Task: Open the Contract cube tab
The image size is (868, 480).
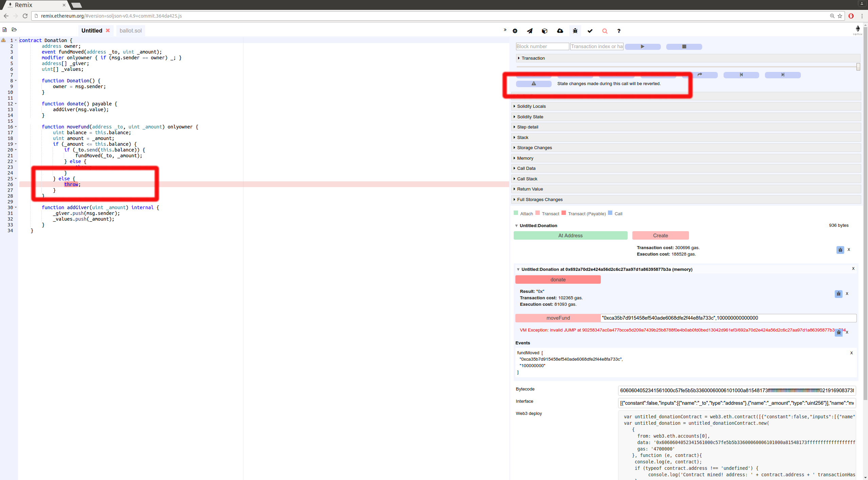Action: click(545, 31)
